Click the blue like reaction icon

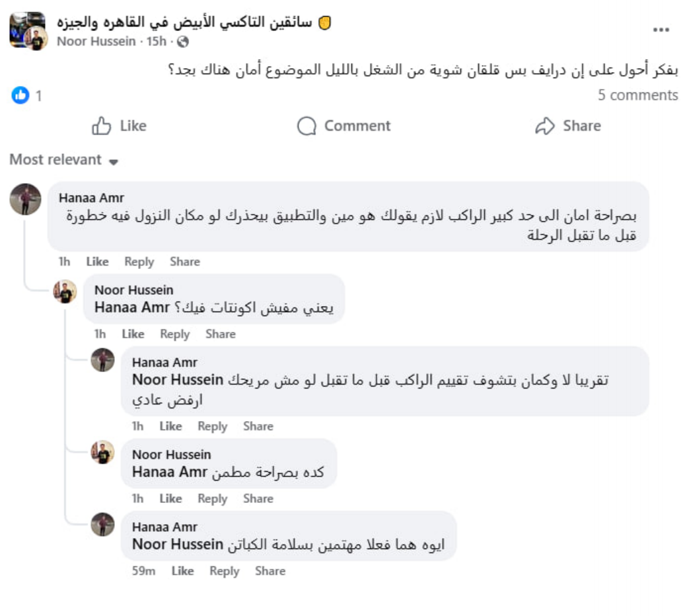(x=20, y=95)
